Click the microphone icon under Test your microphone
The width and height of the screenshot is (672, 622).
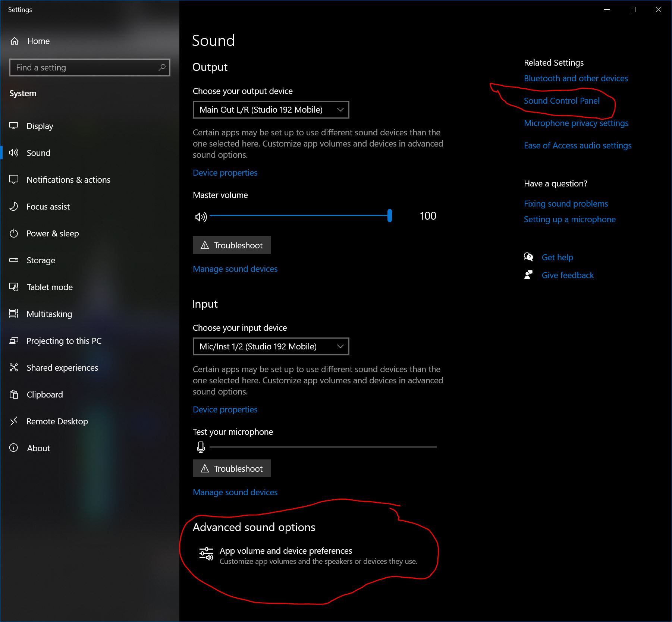[201, 446]
